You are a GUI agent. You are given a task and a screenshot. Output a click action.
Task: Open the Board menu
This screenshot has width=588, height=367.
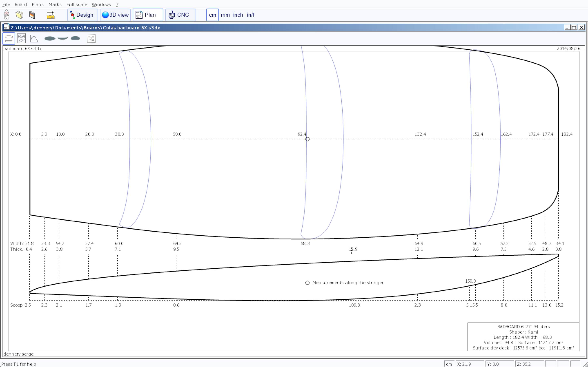click(x=21, y=4)
